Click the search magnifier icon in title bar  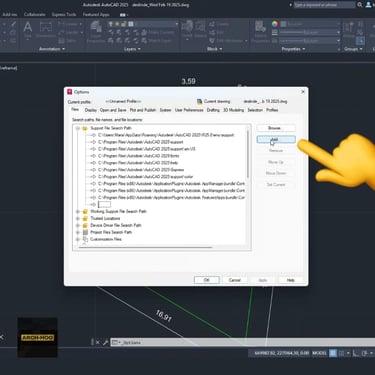[360, 5]
